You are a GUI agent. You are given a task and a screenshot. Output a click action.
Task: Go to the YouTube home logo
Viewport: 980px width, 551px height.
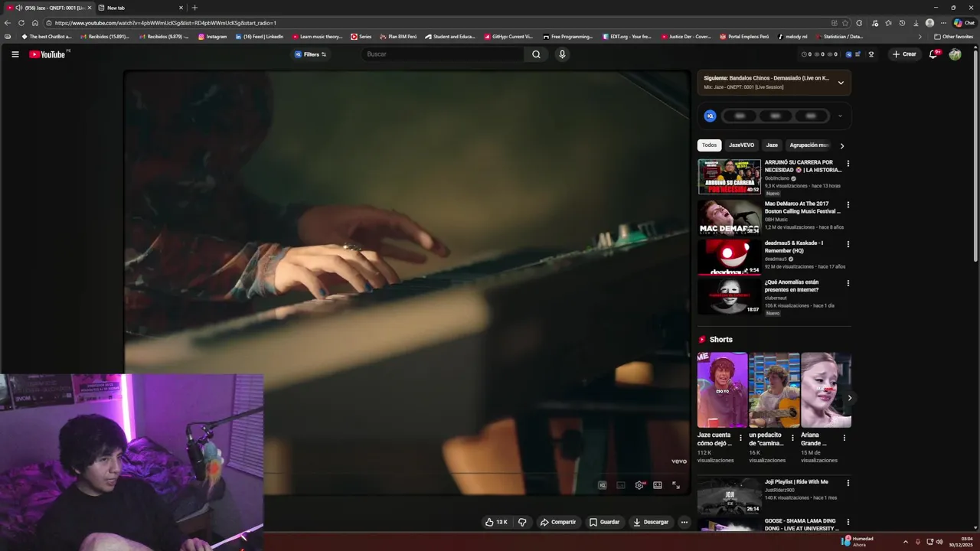(x=47, y=54)
